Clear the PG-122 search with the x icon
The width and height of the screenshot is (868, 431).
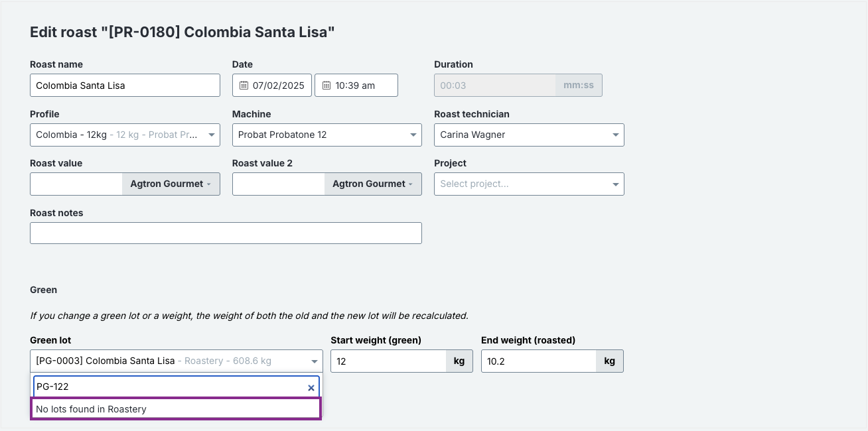(311, 388)
